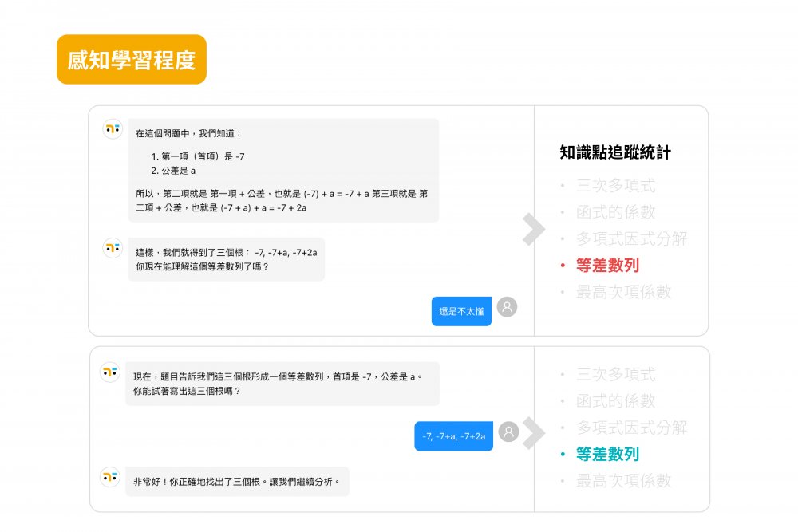Choose 三次多項式 in the upper knowledge list

tap(615, 186)
